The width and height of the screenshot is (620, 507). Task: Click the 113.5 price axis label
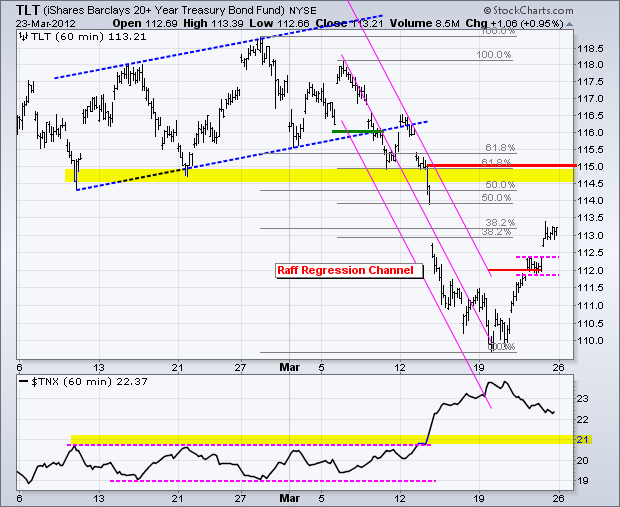(590, 218)
